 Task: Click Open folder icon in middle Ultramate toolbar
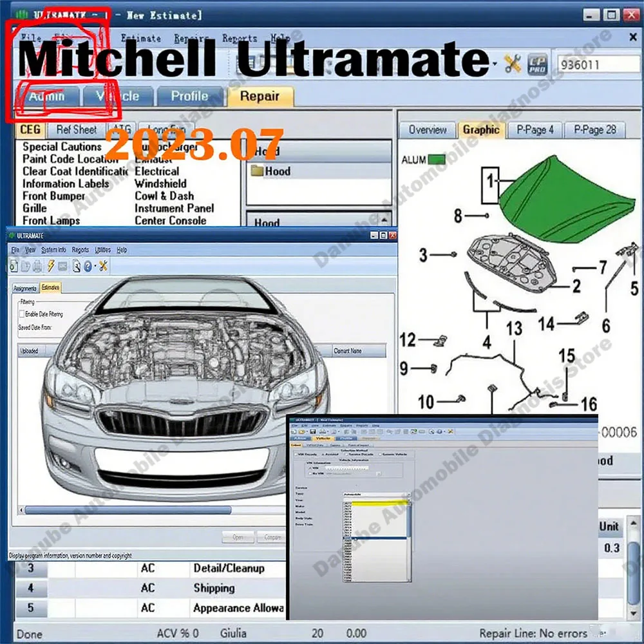(x=26, y=266)
